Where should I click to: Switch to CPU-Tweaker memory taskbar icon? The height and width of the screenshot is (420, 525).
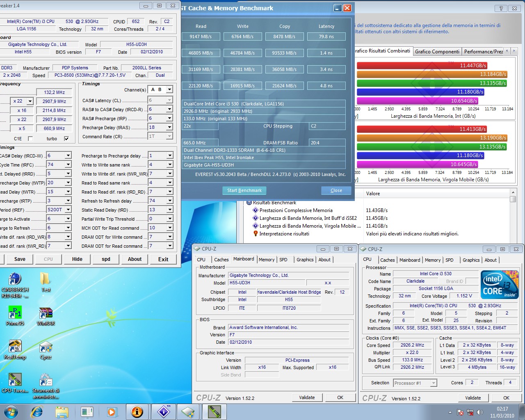tap(214, 412)
